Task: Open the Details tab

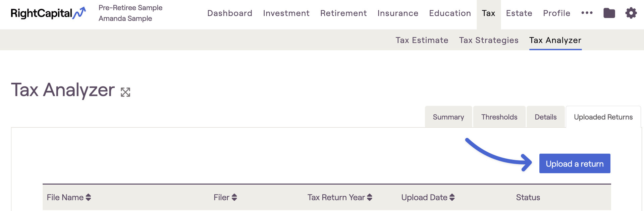Action: [x=545, y=117]
